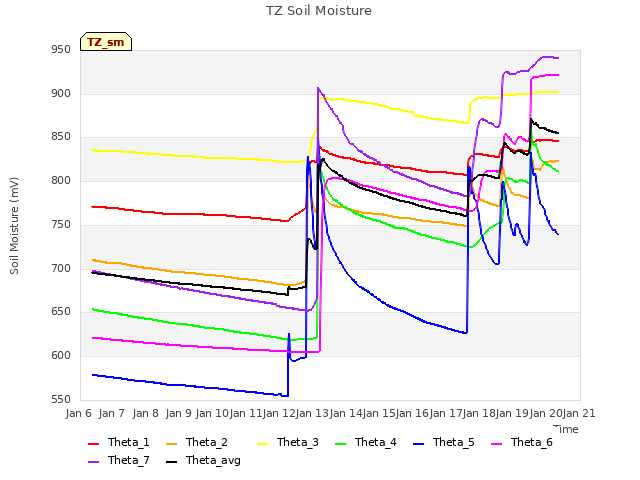Screen dimensions: 640x480
Task: Click the green Theta_4 legend swatch
Action: click(x=340, y=444)
